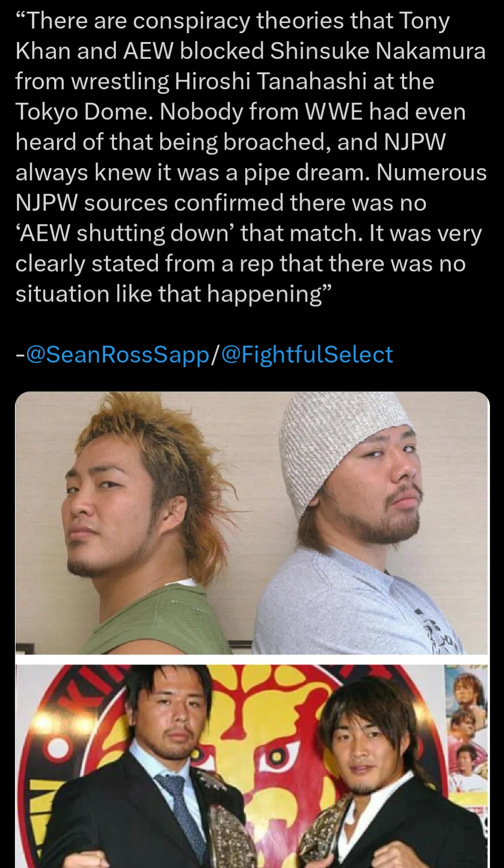Click the name "Hiroshi Tanahashi" in the text
Screen dimensions: 504x868
click(271, 81)
